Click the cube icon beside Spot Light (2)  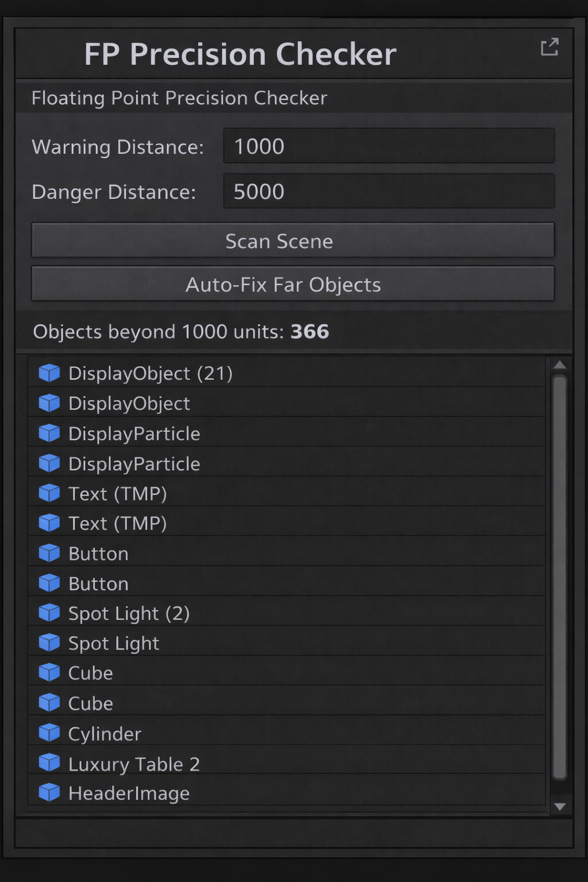tap(49, 612)
